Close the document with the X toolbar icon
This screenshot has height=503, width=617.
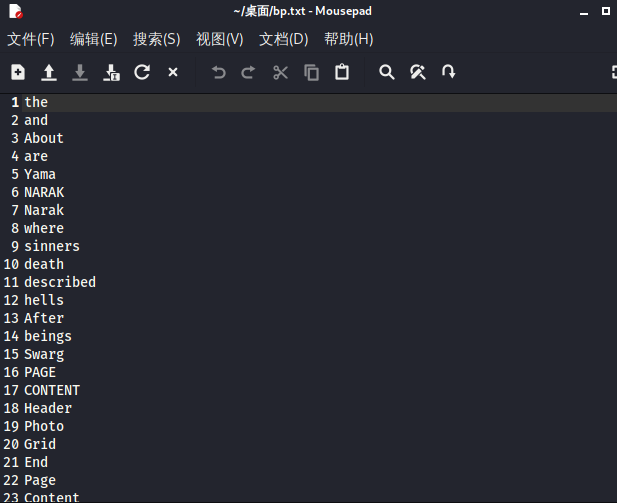(x=173, y=72)
